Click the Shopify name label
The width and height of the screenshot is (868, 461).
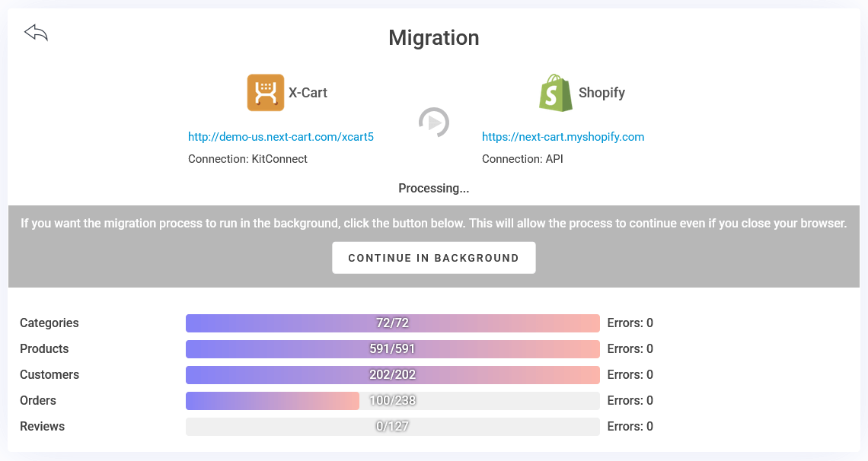(x=602, y=92)
